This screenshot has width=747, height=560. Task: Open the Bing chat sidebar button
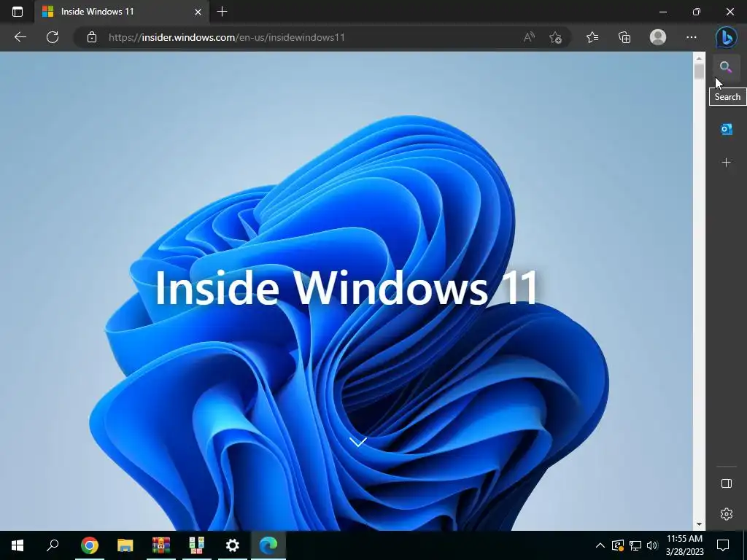tap(727, 37)
